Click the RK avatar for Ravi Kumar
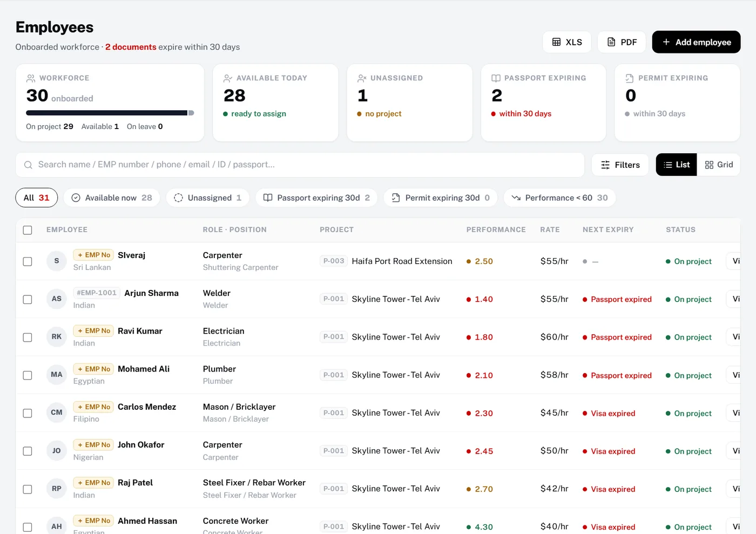 pos(57,336)
